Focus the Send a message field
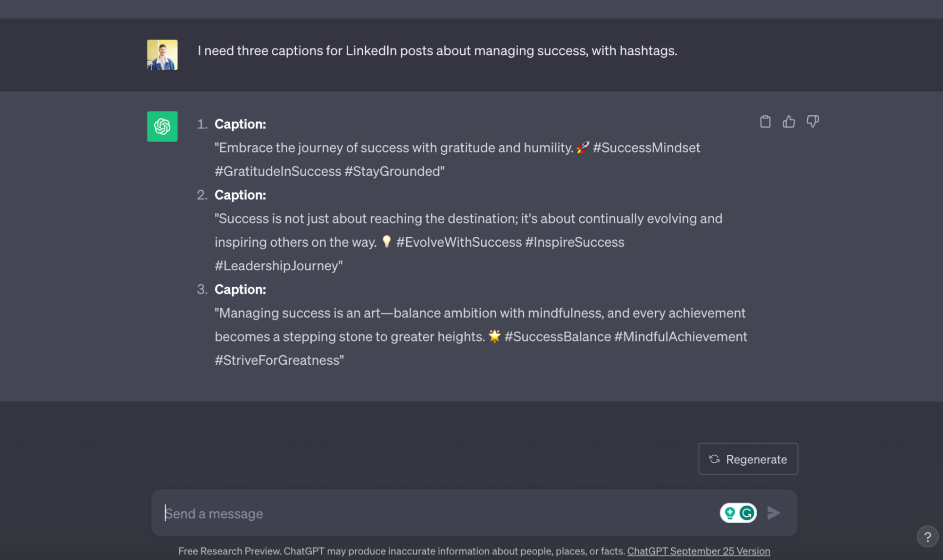The image size is (943, 560). coord(439,513)
